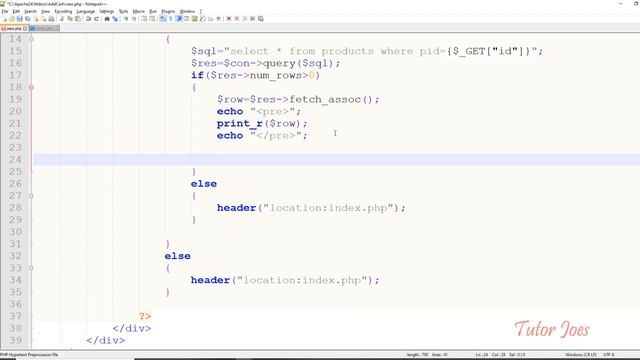Click the Open file toolbar icon
Viewport: 640px width, 360px height.
12,19
